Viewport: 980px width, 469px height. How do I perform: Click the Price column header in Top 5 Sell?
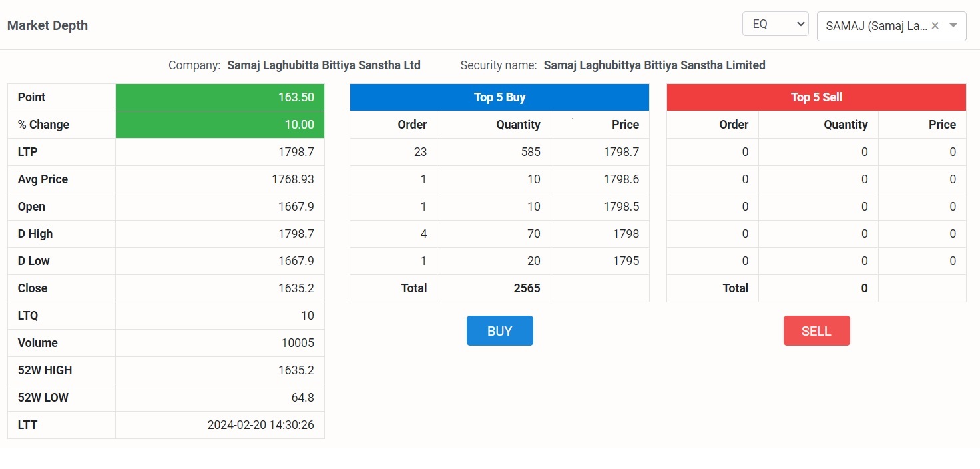(x=942, y=125)
